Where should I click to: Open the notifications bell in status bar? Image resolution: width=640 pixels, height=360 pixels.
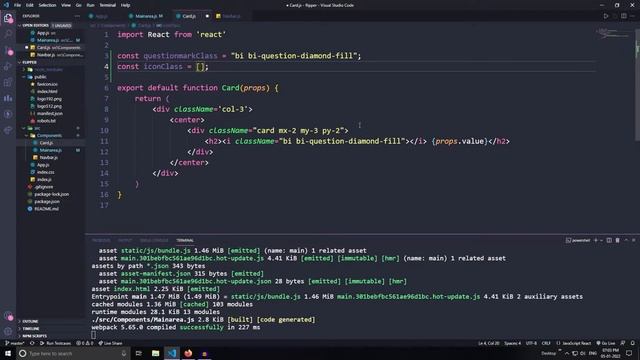point(632,343)
